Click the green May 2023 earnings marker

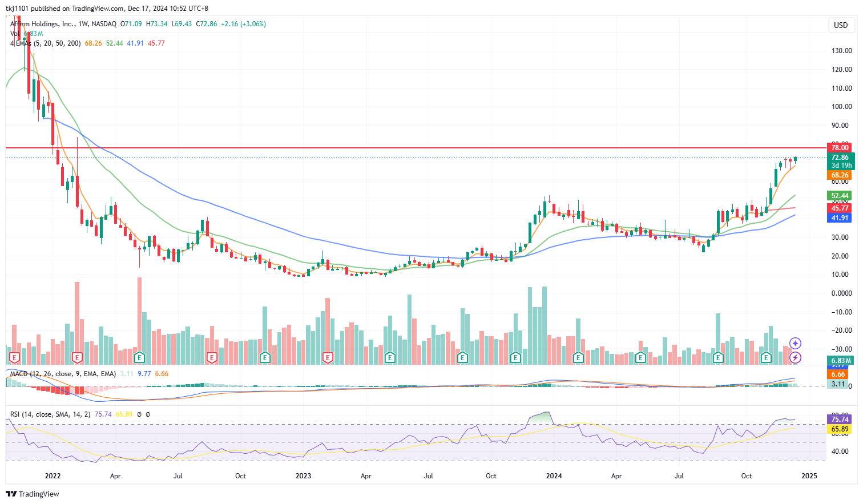[x=390, y=358]
